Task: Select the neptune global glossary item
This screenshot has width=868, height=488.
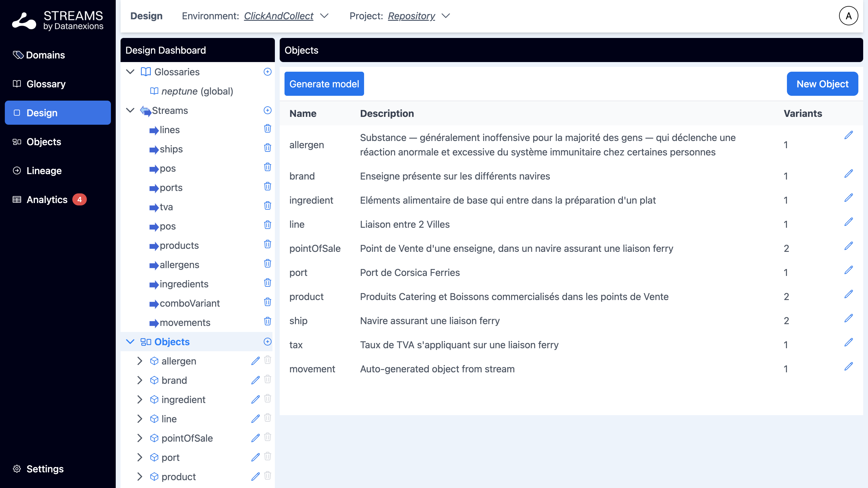Action: click(x=197, y=91)
